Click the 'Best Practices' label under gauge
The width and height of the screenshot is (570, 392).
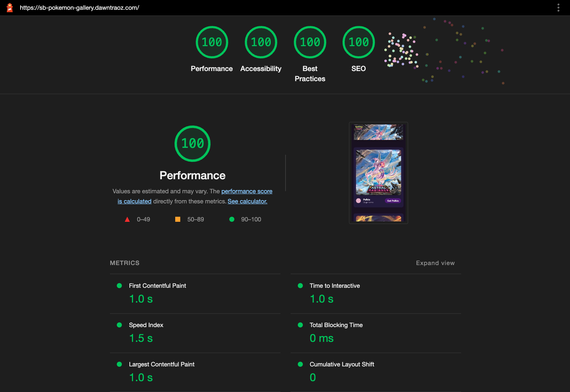310,74
